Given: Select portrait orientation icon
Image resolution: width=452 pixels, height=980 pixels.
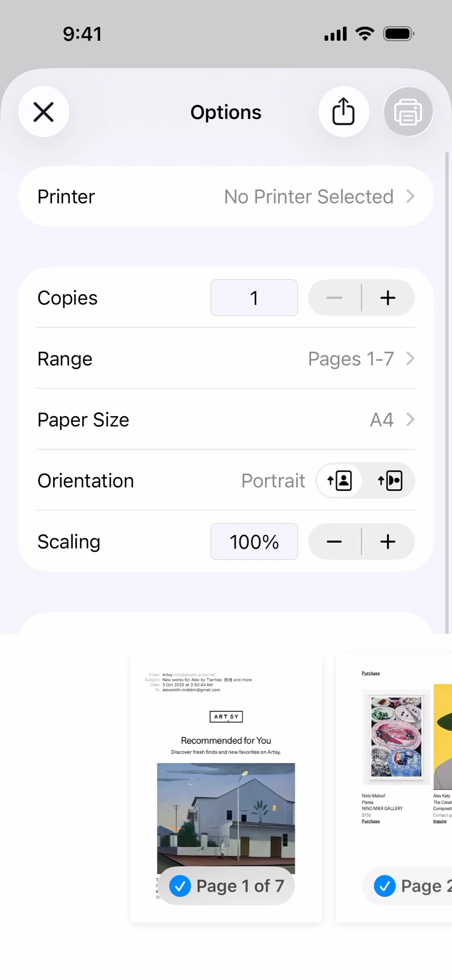Looking at the screenshot, I should 339,481.
